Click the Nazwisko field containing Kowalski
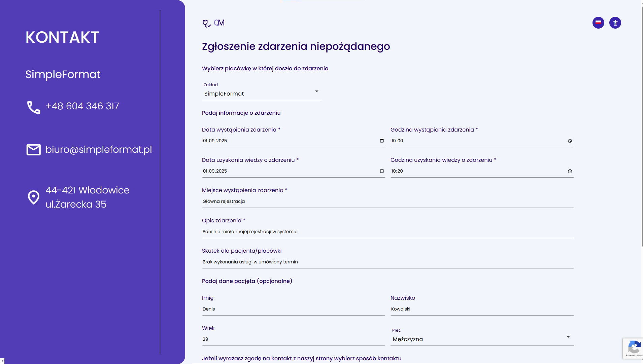The height and width of the screenshot is (364, 643). pos(482,309)
